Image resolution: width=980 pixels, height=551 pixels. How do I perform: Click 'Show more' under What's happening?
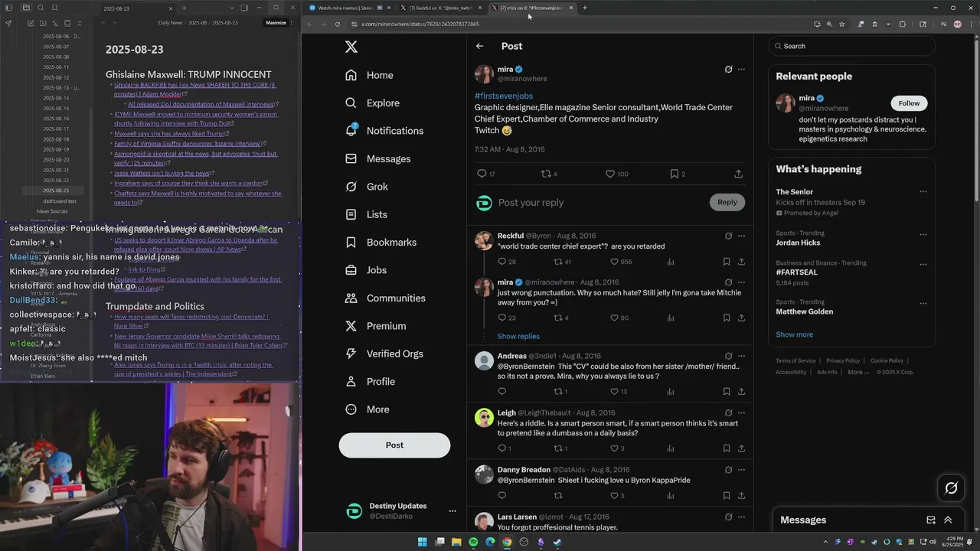(795, 334)
